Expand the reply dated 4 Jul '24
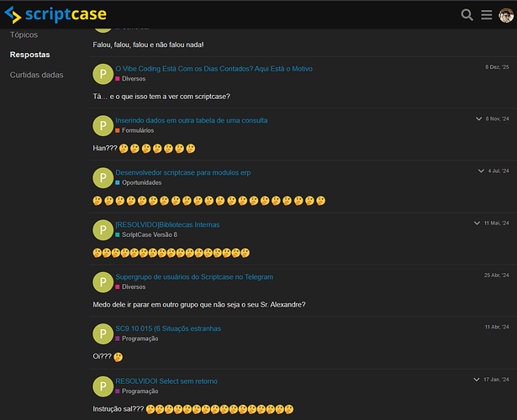 pos(478,171)
